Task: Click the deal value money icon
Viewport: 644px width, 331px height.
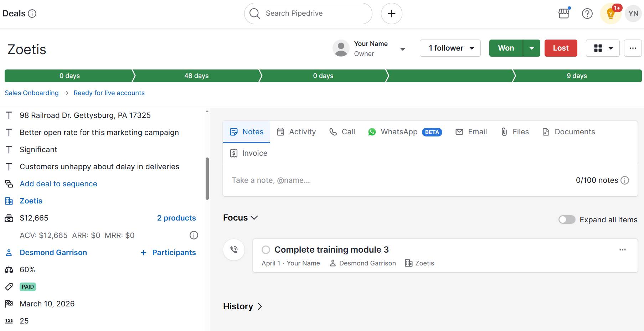Action: (x=9, y=218)
